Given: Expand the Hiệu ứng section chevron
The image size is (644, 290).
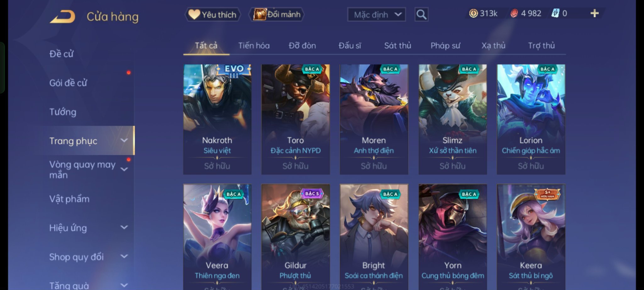Looking at the screenshot, I should click(x=124, y=227).
